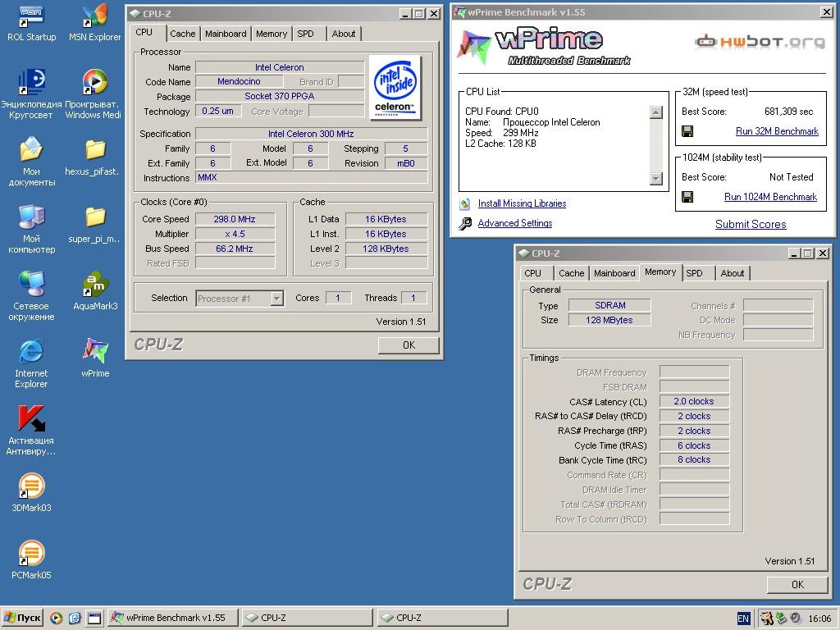840x630 pixels.
Task: Switch to the Memory tab in the upper CPU-Z window
Action: click(272, 34)
